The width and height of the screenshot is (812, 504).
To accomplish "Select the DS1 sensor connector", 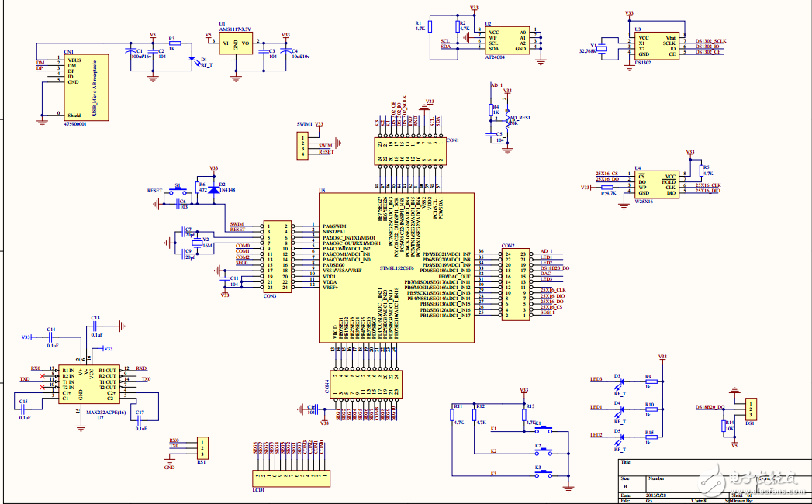I will (x=750, y=409).
